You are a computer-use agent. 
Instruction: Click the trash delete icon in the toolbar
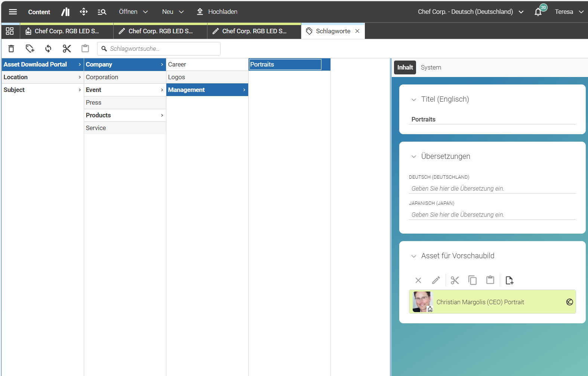[x=11, y=49]
